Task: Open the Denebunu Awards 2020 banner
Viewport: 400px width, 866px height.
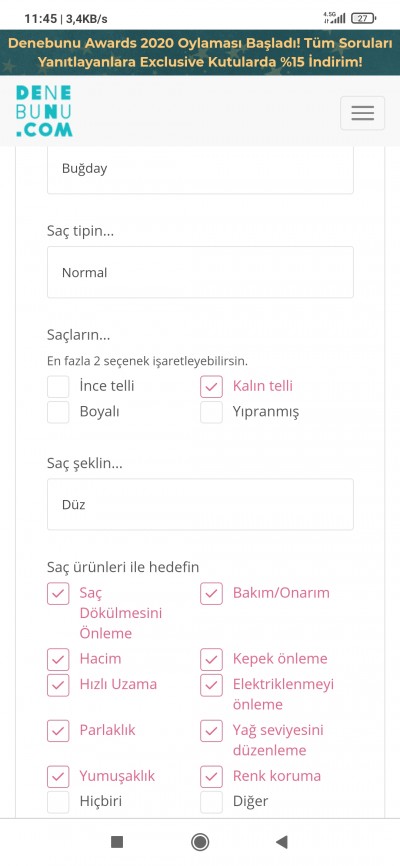Action: pos(200,52)
